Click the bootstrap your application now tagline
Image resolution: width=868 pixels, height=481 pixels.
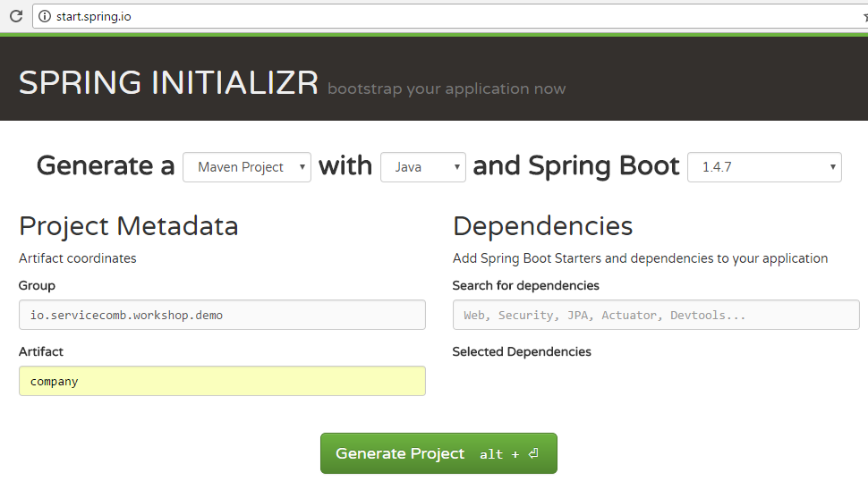click(x=447, y=89)
